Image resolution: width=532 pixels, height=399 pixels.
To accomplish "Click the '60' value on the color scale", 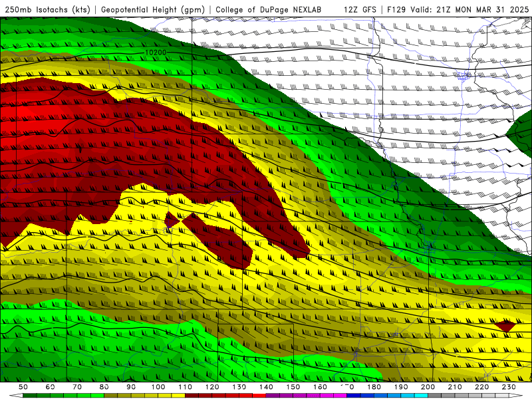I will [x=51, y=387].
